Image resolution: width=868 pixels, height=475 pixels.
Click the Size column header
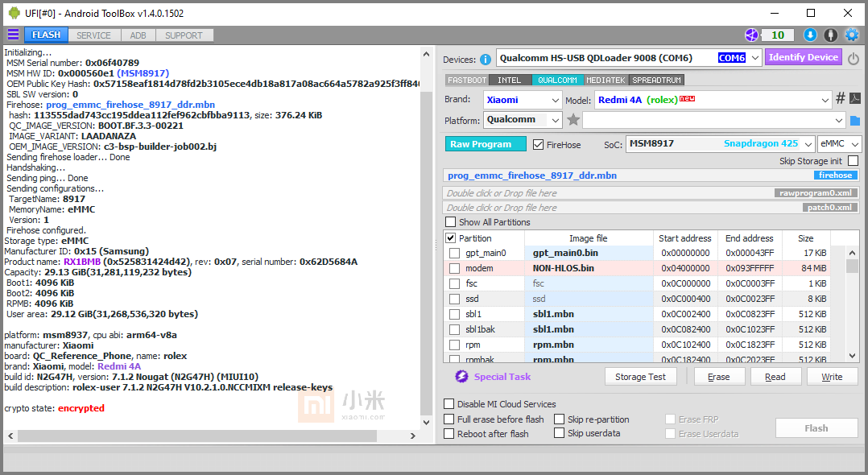[x=806, y=238]
